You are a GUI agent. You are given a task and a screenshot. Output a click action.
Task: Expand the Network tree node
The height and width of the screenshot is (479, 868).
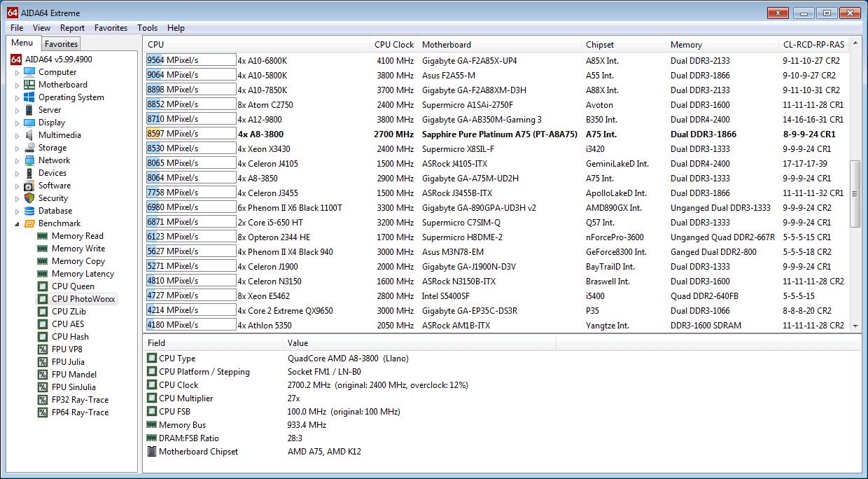coord(17,160)
